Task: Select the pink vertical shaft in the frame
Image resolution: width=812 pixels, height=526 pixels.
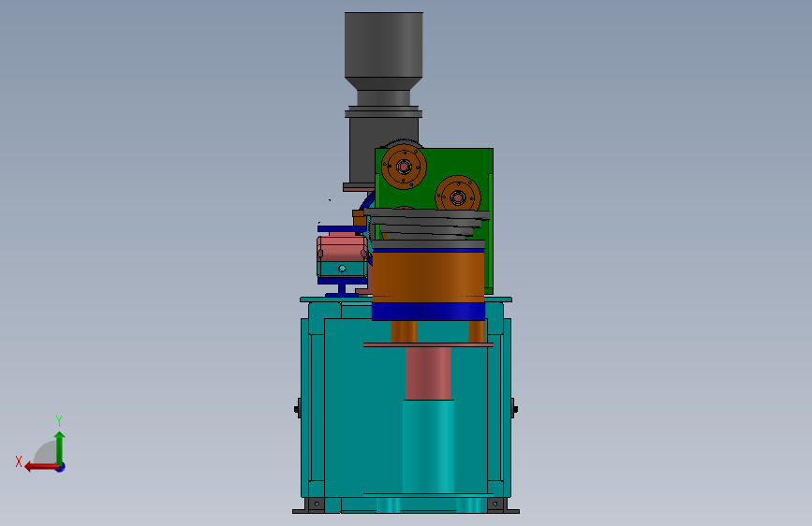Action: (x=428, y=373)
